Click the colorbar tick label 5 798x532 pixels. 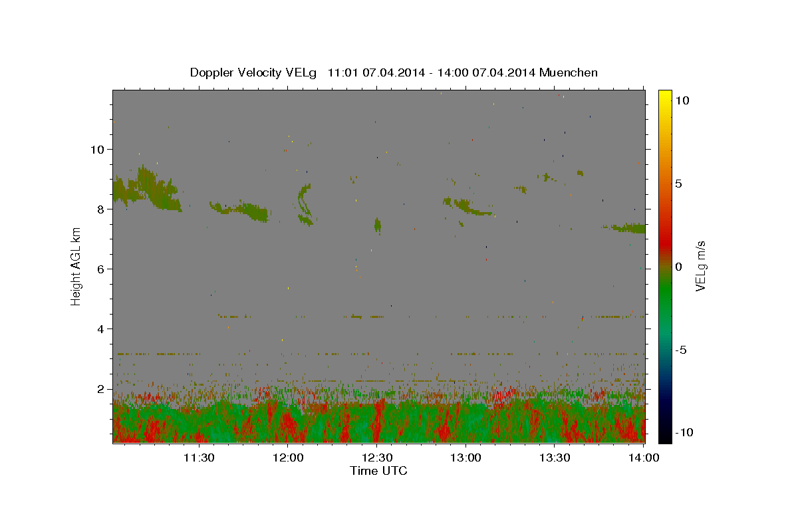pos(679,184)
